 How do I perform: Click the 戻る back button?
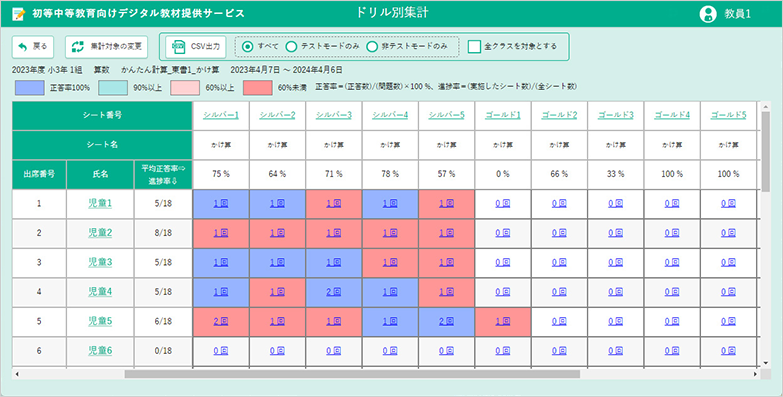(x=33, y=46)
